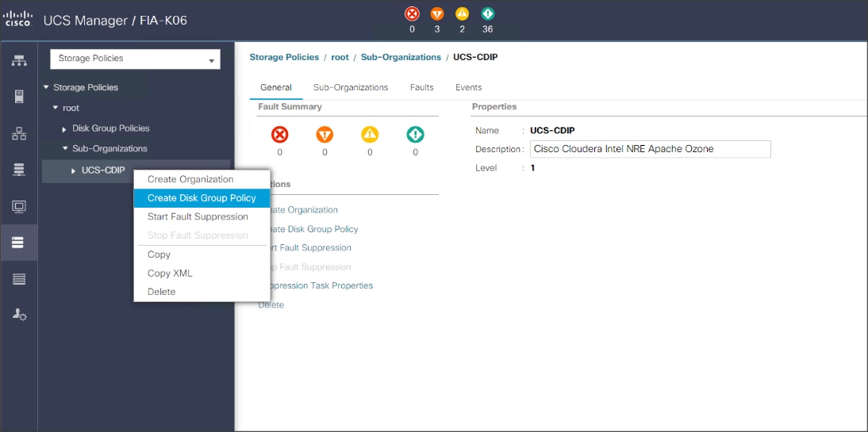Click the minor faults icon in header
868x432 pixels.
tap(463, 14)
